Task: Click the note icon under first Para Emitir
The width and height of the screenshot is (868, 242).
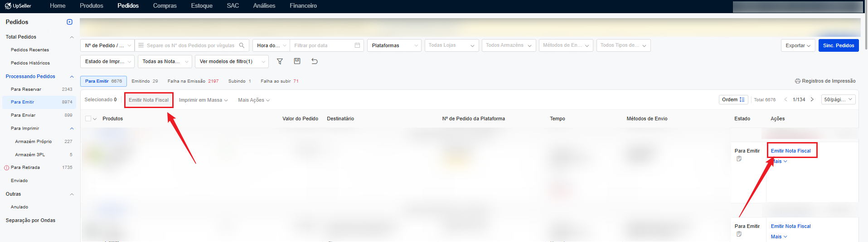Action: [739, 159]
